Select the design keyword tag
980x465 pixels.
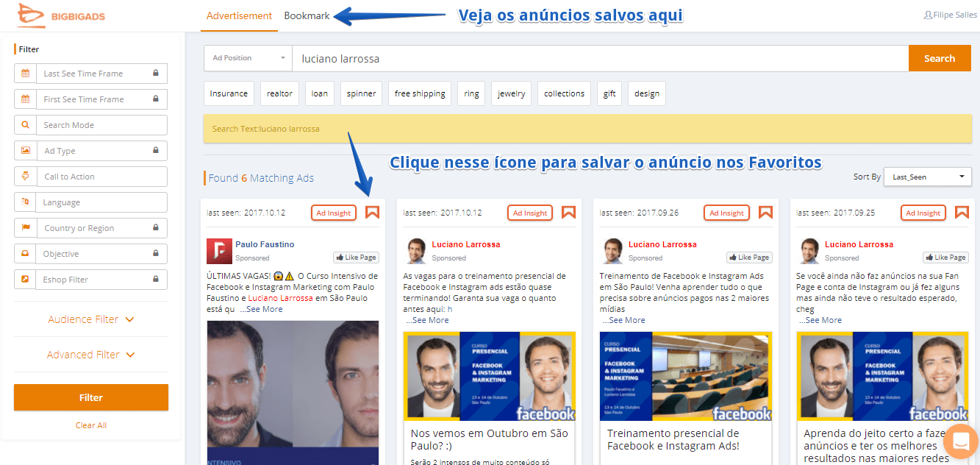(x=647, y=93)
